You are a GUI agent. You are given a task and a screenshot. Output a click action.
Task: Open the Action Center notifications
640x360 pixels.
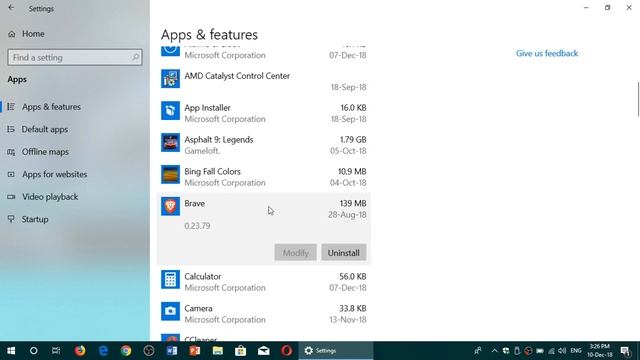pyautogui.click(x=625, y=351)
